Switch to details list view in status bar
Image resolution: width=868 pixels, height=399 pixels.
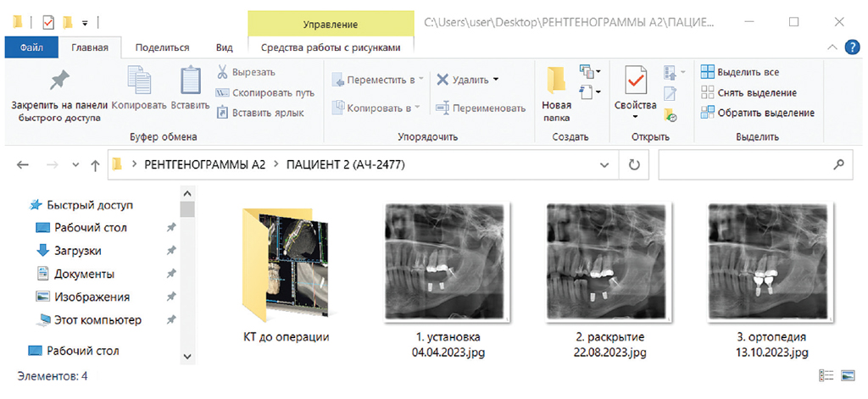[x=826, y=375]
